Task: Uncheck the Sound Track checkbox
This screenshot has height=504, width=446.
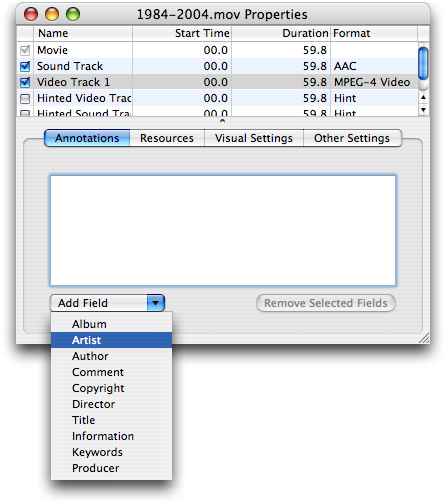Action: pyautogui.click(x=25, y=66)
